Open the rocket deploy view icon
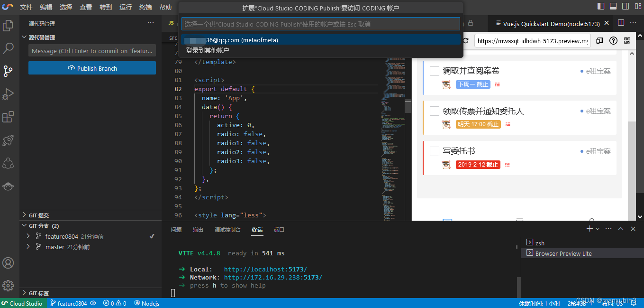 tap(8, 140)
